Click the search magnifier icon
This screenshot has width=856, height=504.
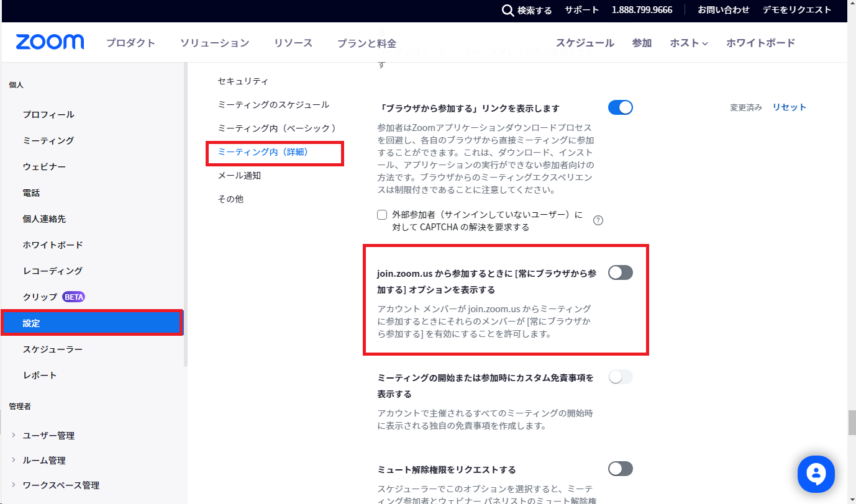coord(508,11)
